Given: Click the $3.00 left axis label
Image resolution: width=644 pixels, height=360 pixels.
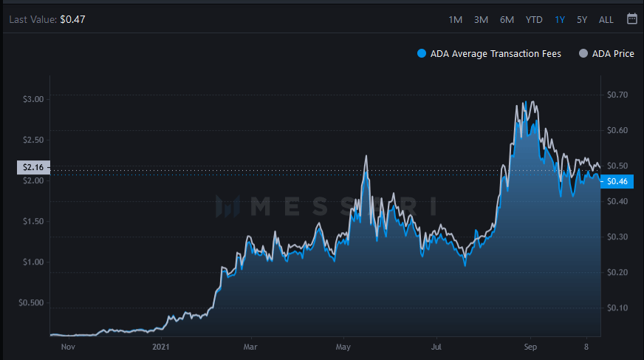Looking at the screenshot, I should pos(34,99).
